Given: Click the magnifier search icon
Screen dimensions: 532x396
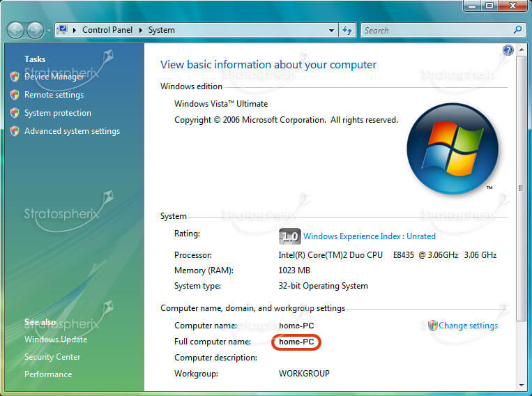Looking at the screenshot, I should coord(518,29).
